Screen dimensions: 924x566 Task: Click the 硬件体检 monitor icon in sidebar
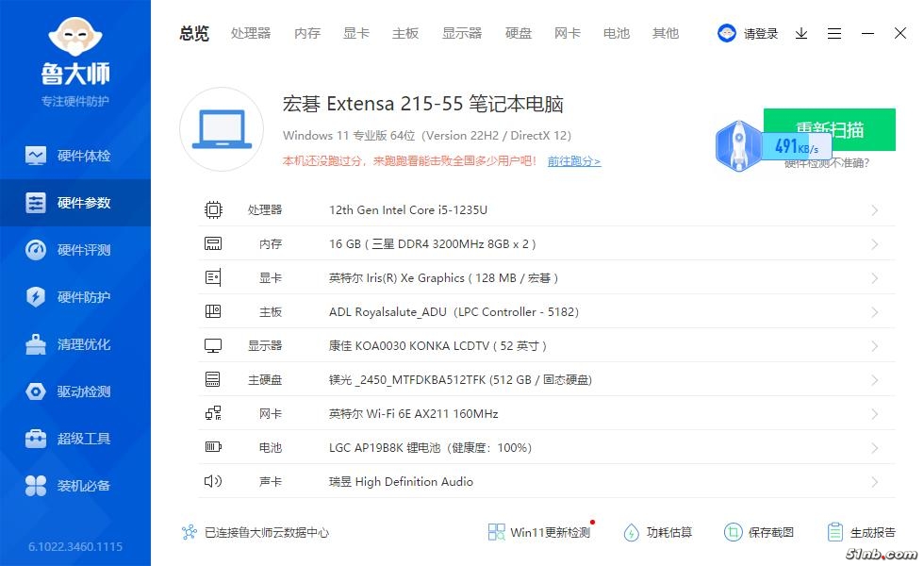[36, 156]
